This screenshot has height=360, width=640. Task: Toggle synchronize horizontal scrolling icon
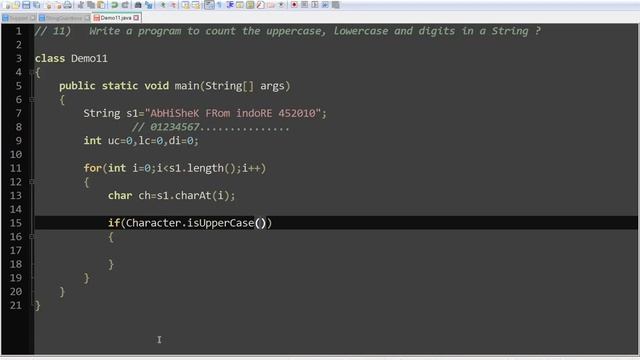click(x=196, y=5)
